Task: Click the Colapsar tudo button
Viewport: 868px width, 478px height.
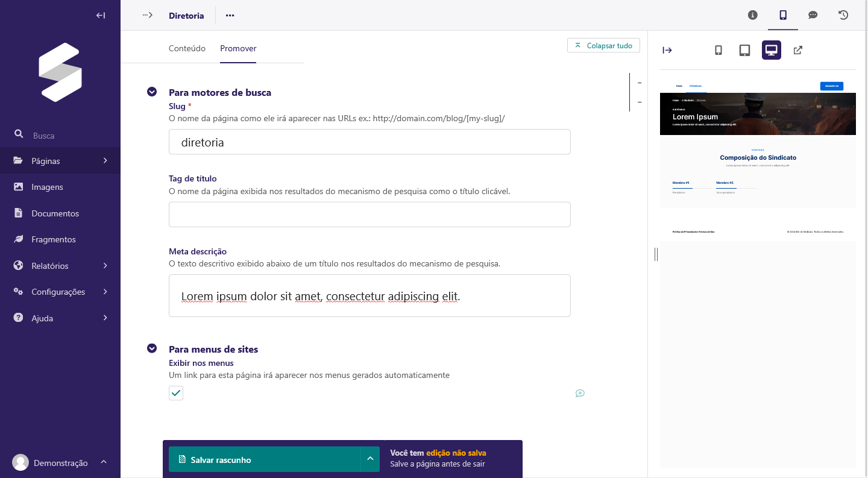Action: [603, 45]
